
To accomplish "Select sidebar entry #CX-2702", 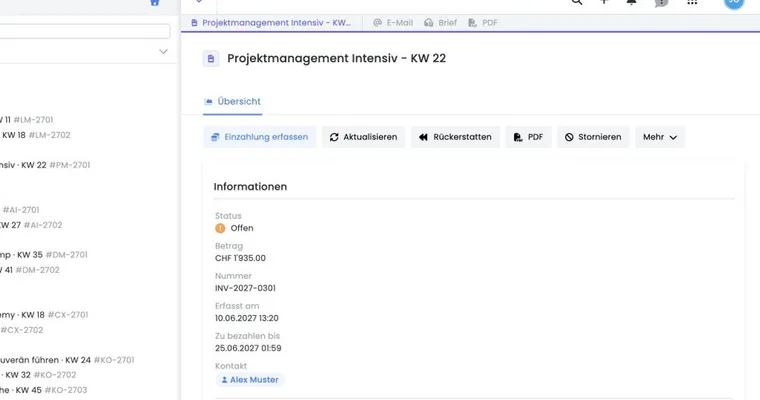I will (22, 330).
